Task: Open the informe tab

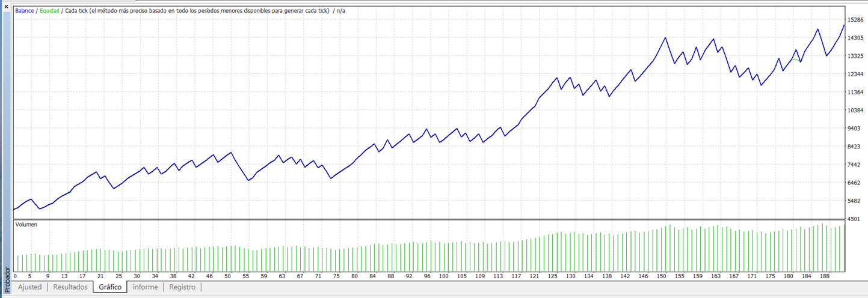Action: pyautogui.click(x=145, y=287)
